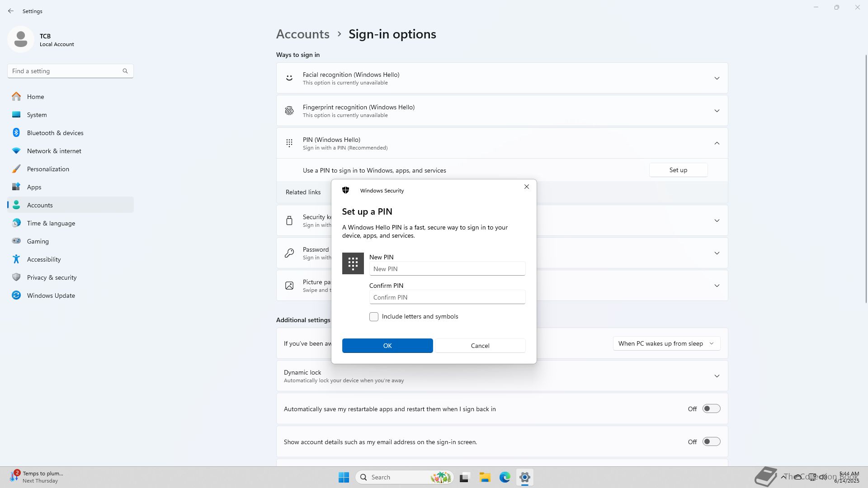This screenshot has width=868, height=488.
Task: Open Microsoft Edge from the taskbar
Action: tap(505, 477)
